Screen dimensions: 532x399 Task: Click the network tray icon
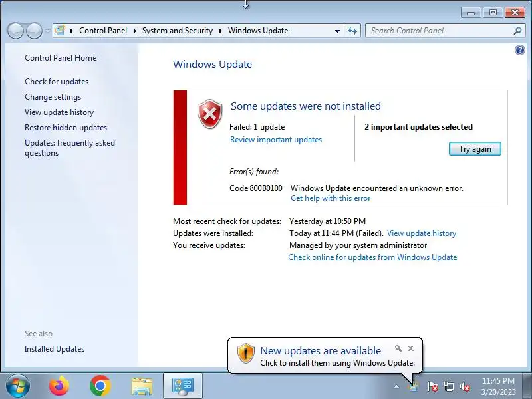448,386
